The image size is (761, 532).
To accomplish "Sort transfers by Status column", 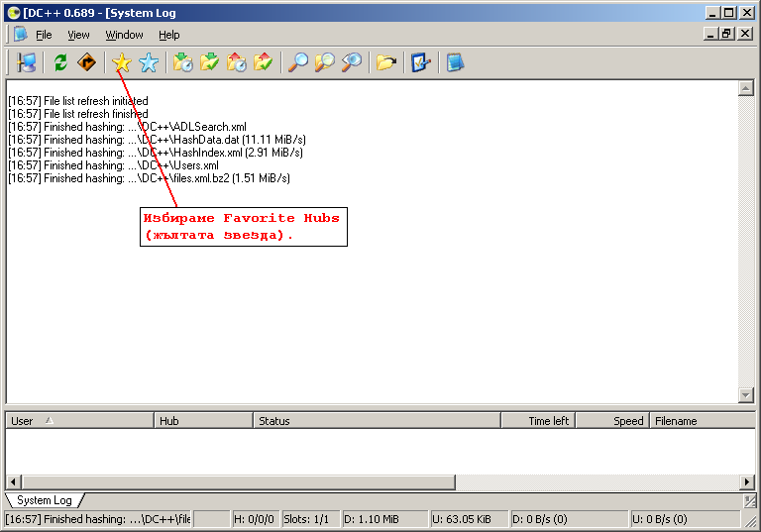I will pos(378,421).
